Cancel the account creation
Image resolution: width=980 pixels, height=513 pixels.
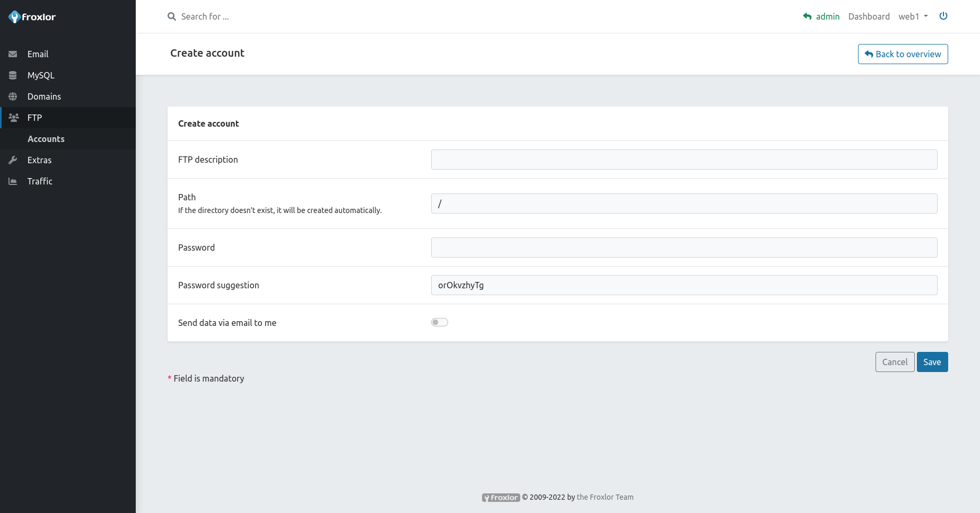(895, 362)
